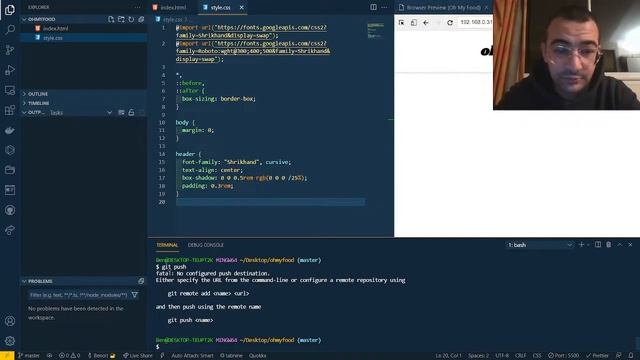Viewport: 640px width, 360px height.
Task: Open Live Share view in activity bar
Action: (10, 230)
